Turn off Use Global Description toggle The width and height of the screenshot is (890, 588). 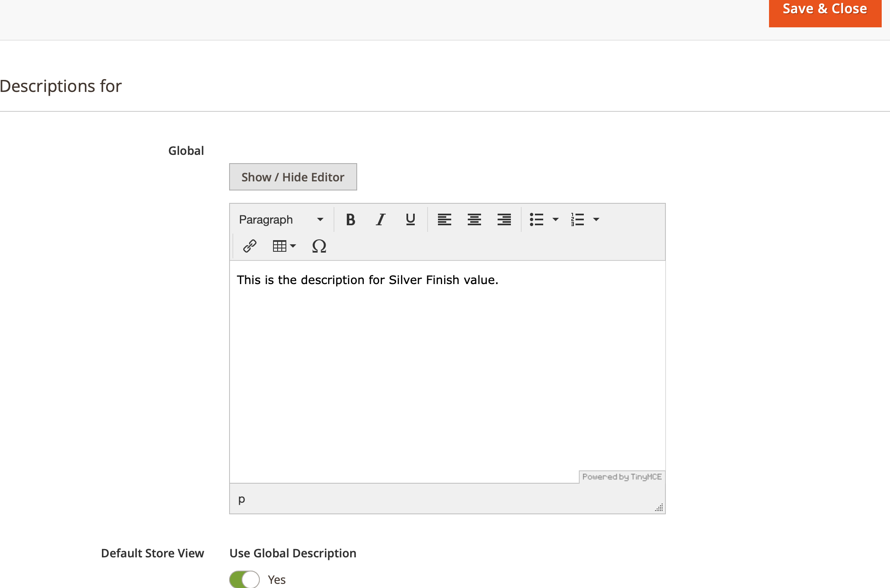(x=244, y=579)
